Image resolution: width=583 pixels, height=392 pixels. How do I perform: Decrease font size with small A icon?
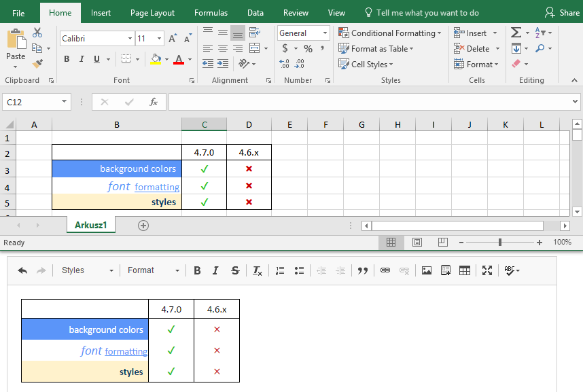click(x=188, y=38)
